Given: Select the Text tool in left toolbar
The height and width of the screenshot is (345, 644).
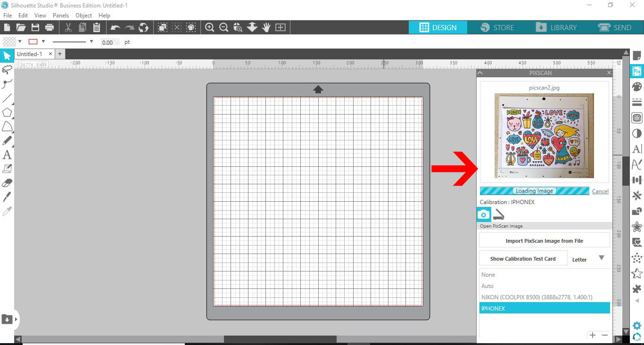Looking at the screenshot, I should point(7,155).
